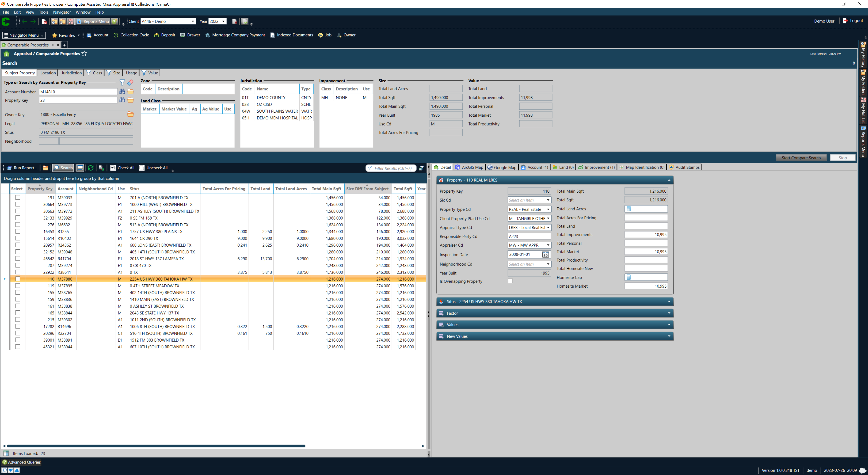Check Select box for account M38944
The image size is (868, 475).
tap(18, 347)
